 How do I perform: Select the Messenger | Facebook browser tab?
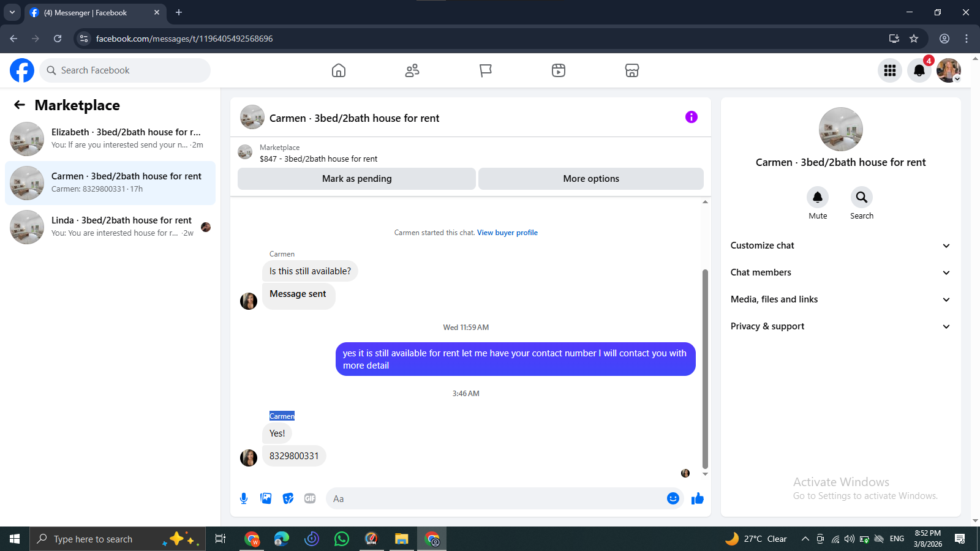tap(95, 12)
